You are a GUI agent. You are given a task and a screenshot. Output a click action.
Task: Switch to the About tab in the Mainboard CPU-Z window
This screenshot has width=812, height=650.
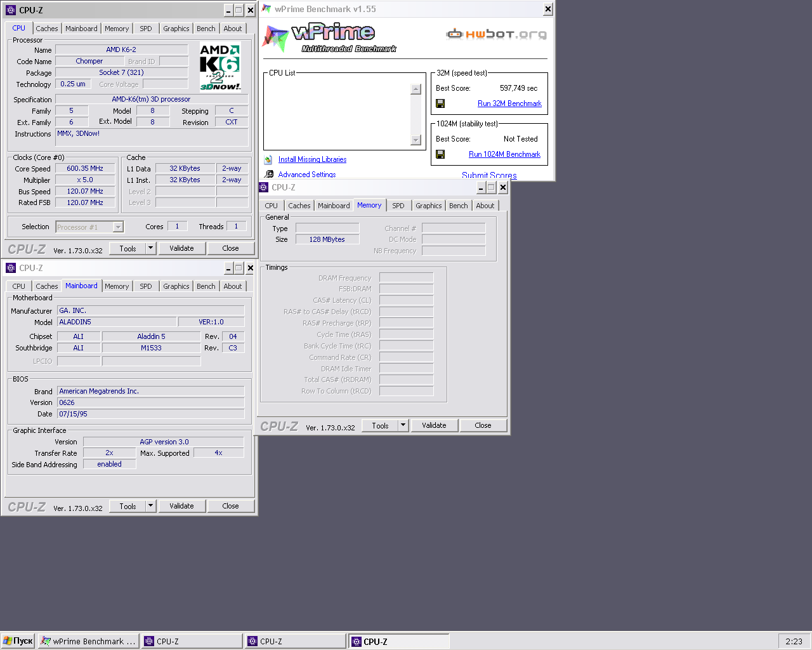point(233,286)
